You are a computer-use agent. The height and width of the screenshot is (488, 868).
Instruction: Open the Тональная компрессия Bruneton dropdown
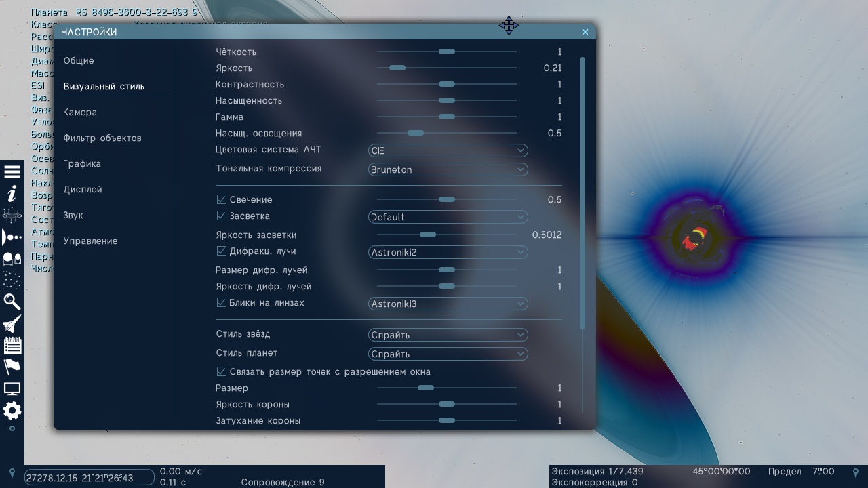[x=448, y=169]
